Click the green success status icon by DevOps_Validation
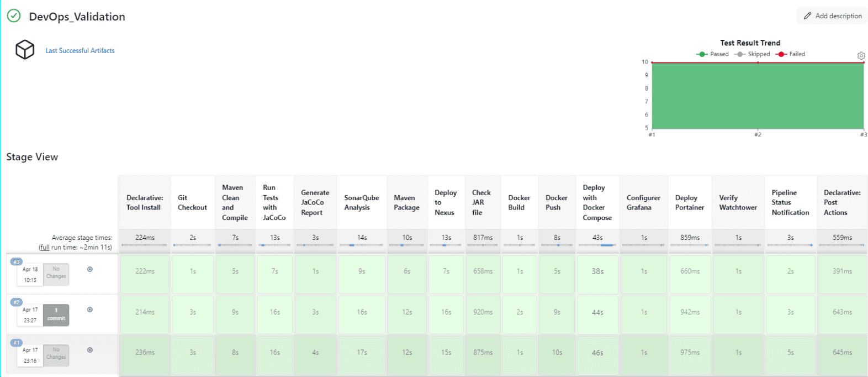The image size is (868, 377). [14, 16]
